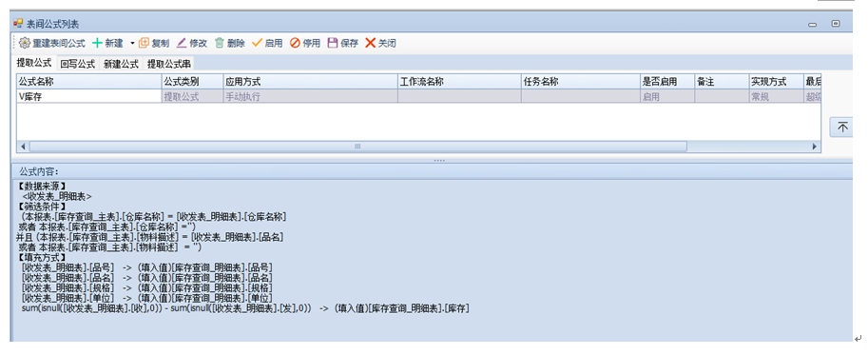The width and height of the screenshot is (868, 355).
Task: Click the 修改 pencil icon
Action: [182, 43]
